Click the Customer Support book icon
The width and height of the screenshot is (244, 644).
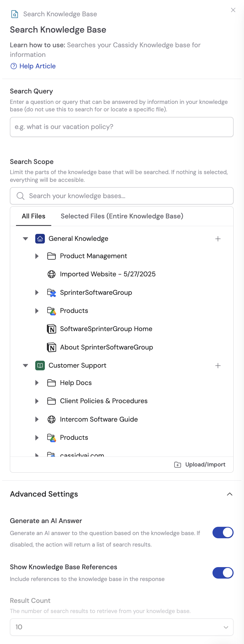[x=40, y=366]
